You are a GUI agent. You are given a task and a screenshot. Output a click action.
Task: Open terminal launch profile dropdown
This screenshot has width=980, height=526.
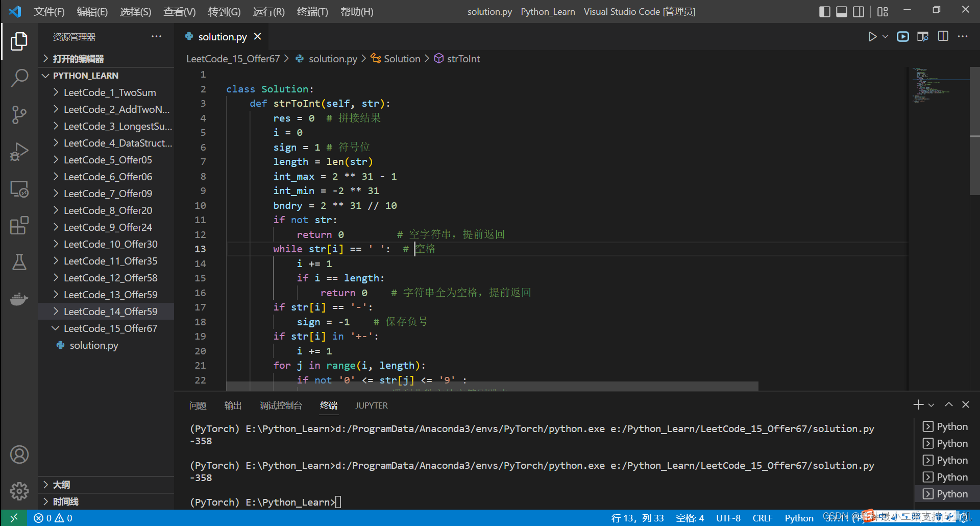[x=932, y=405]
